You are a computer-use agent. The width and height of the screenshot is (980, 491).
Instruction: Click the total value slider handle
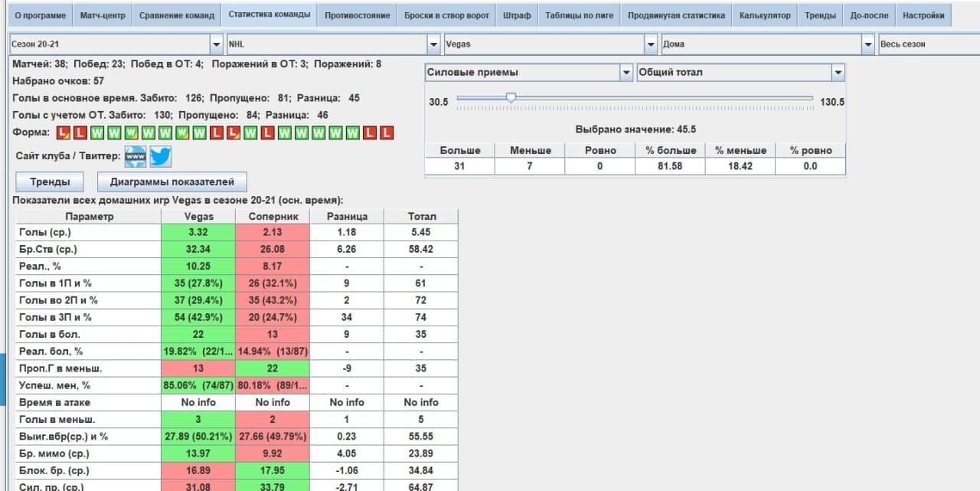click(x=511, y=97)
